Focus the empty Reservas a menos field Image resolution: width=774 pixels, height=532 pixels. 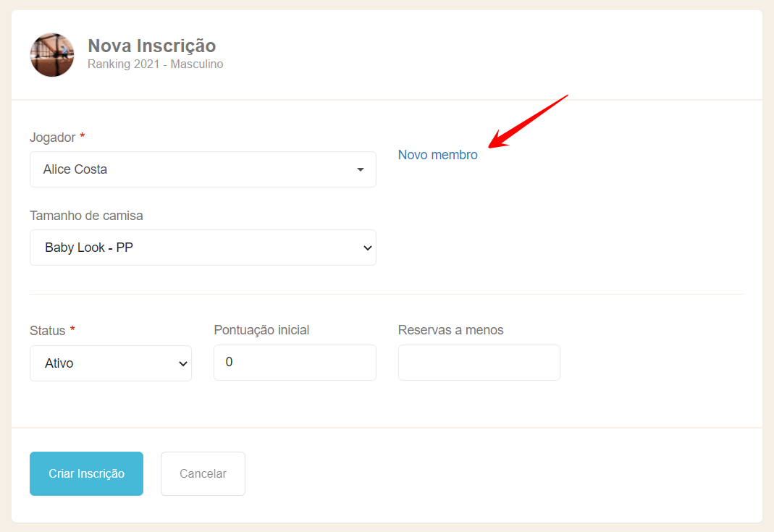point(479,363)
